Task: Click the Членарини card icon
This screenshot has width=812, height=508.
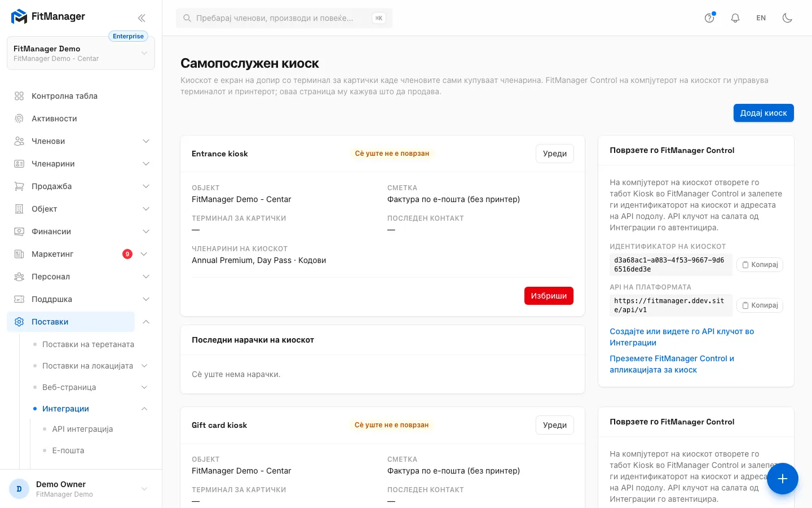Action: click(x=19, y=164)
